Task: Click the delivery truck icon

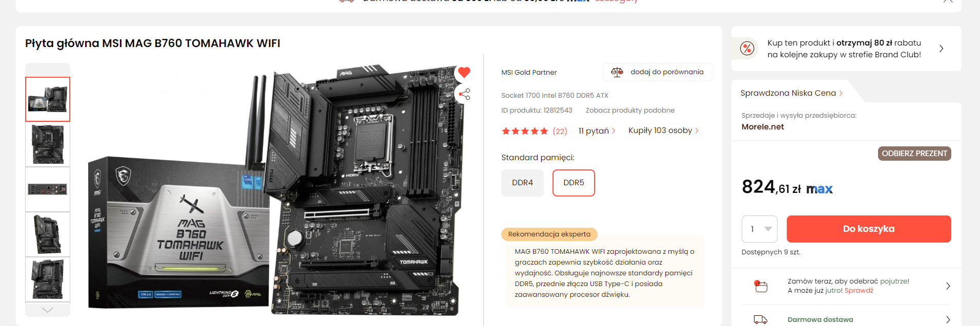Action: [x=761, y=319]
